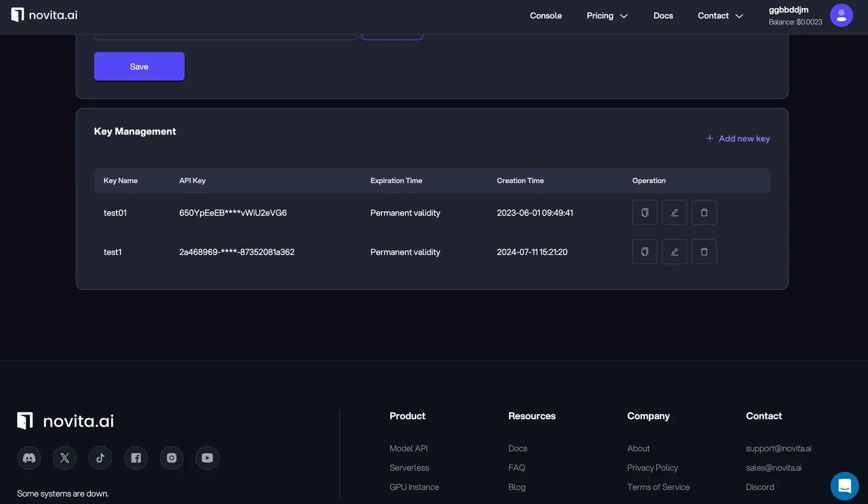Image resolution: width=868 pixels, height=504 pixels.
Task: Open the YouTube social icon
Action: tap(207, 458)
